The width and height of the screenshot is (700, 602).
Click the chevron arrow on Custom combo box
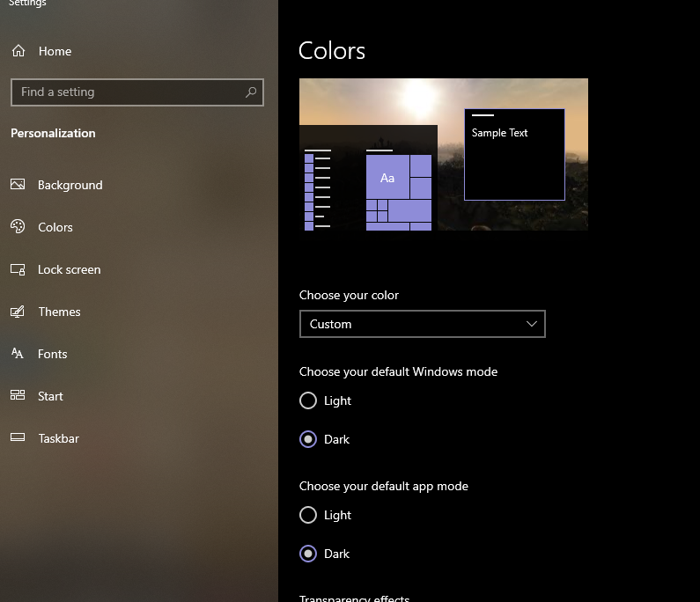pyautogui.click(x=532, y=324)
